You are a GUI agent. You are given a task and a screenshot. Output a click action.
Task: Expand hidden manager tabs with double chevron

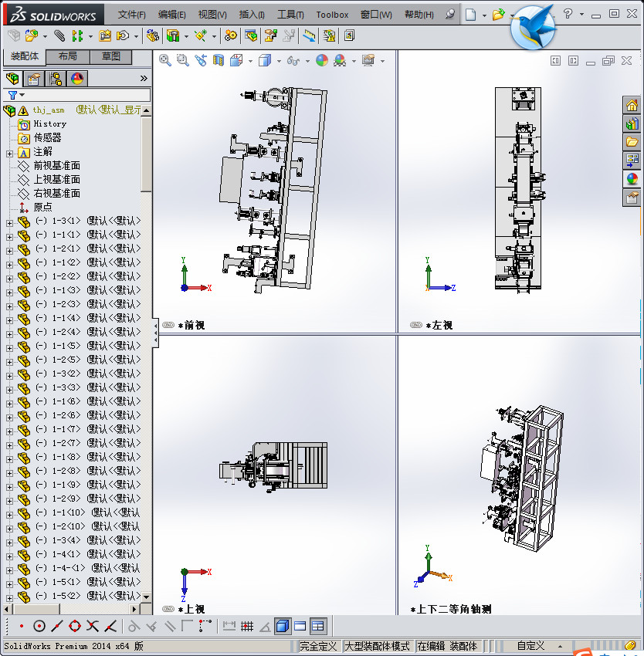144,78
